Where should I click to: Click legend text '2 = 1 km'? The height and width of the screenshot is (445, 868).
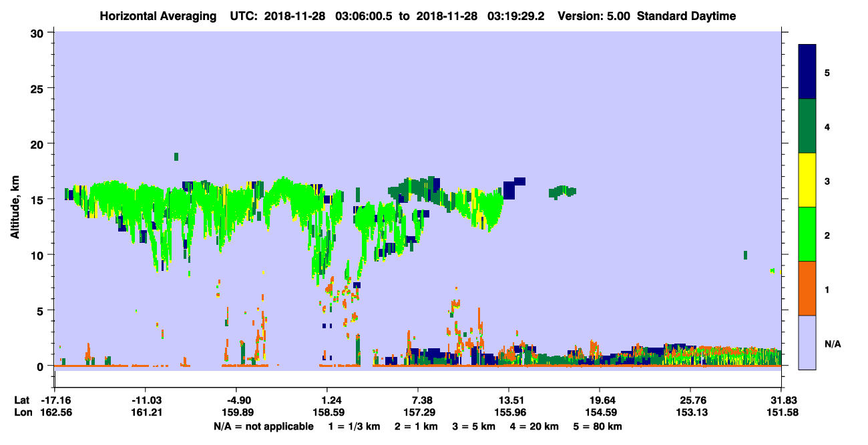tap(417, 426)
